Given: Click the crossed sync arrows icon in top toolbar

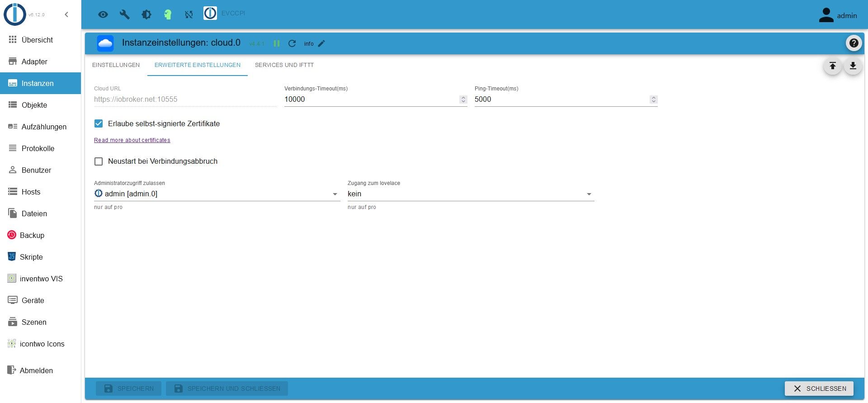Looking at the screenshot, I should tap(189, 14).
